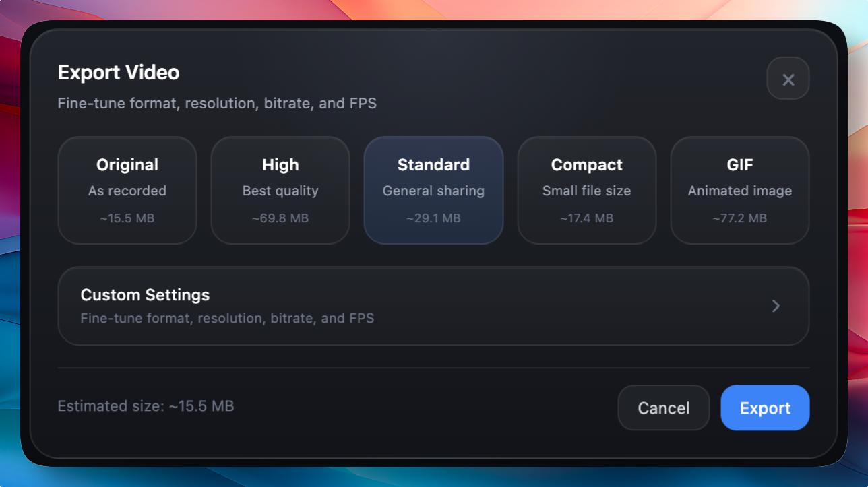868x487 pixels.
Task: Open the Custom Settings row title
Action: pos(145,295)
